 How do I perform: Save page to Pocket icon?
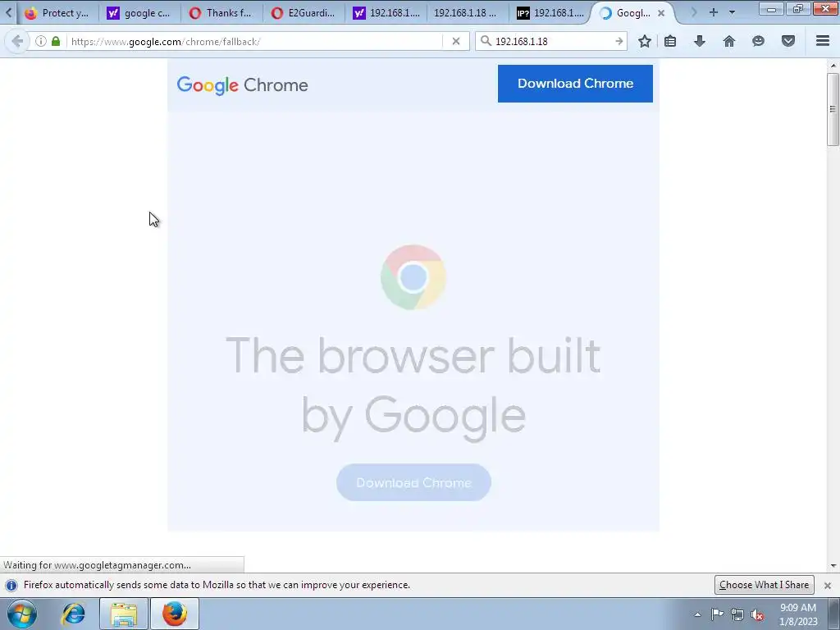click(x=788, y=41)
